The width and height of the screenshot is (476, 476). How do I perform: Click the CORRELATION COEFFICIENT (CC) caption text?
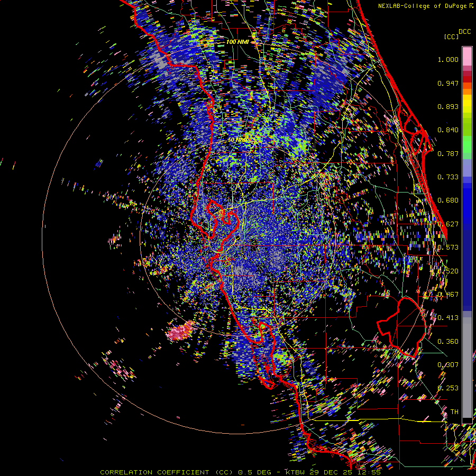(167, 472)
